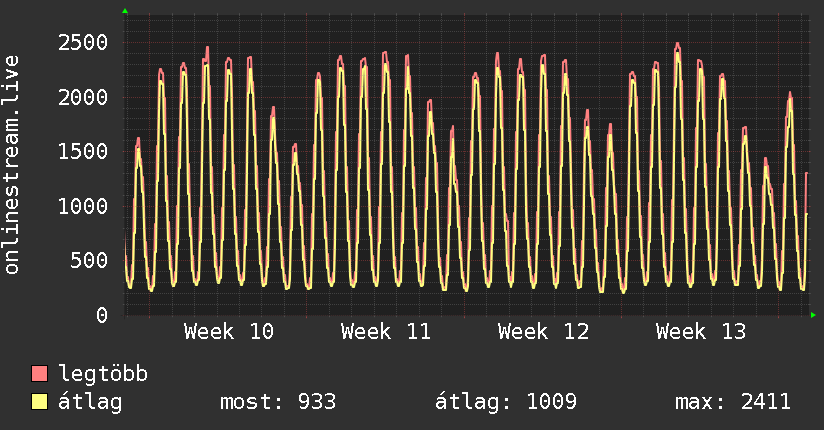Click the 500 y-axis tick label
The width and height of the screenshot is (824, 430).
(89, 260)
